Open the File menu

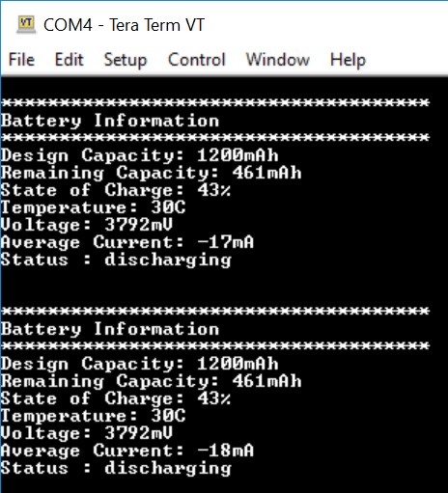[21, 60]
